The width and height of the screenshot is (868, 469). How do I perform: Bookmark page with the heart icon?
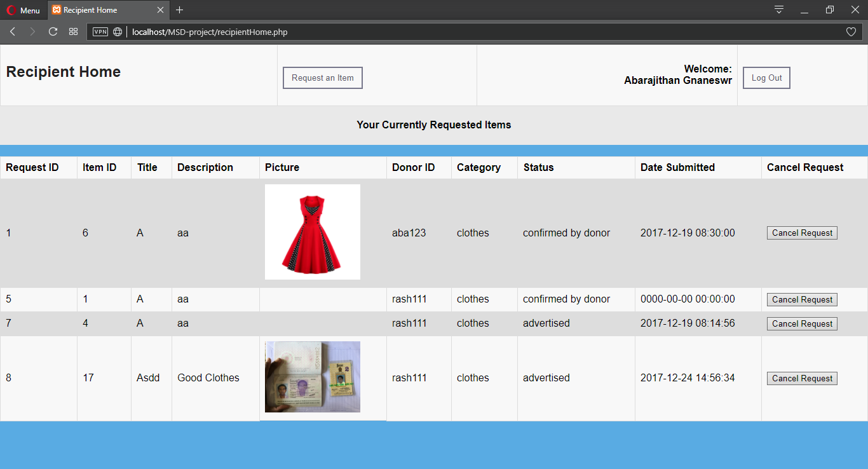pyautogui.click(x=851, y=32)
